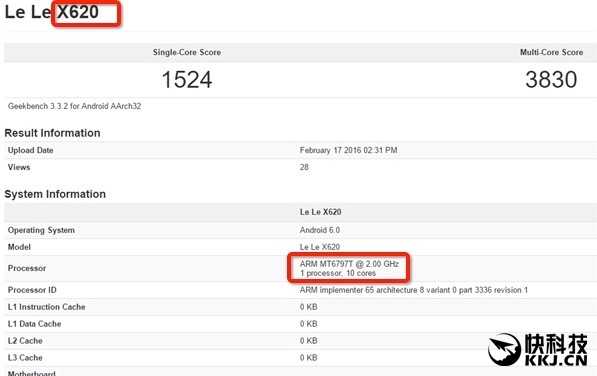This screenshot has height=376, width=597.
Task: Click the 'L3 Cache' label
Action: click(x=25, y=358)
